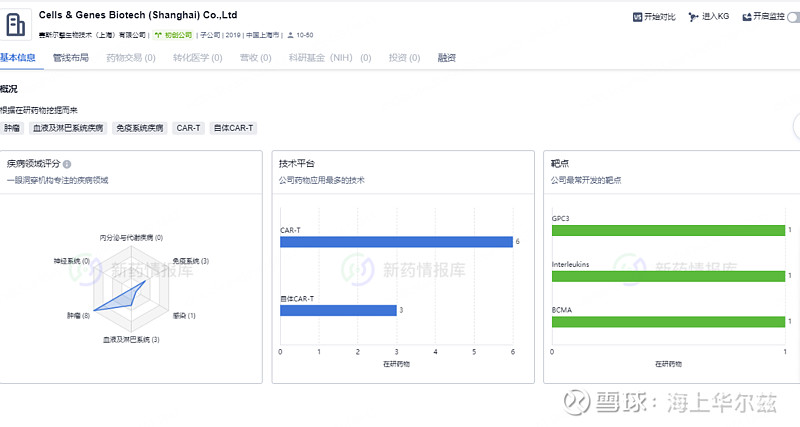Click the 感染 (1) radar label
This screenshot has width=800, height=427.
pyautogui.click(x=184, y=316)
